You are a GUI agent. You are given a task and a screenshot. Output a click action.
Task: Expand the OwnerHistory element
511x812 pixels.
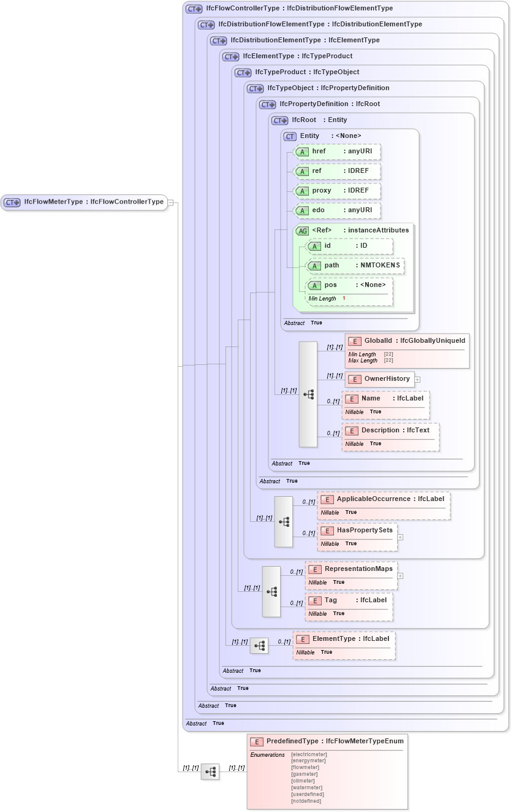pyautogui.click(x=417, y=379)
